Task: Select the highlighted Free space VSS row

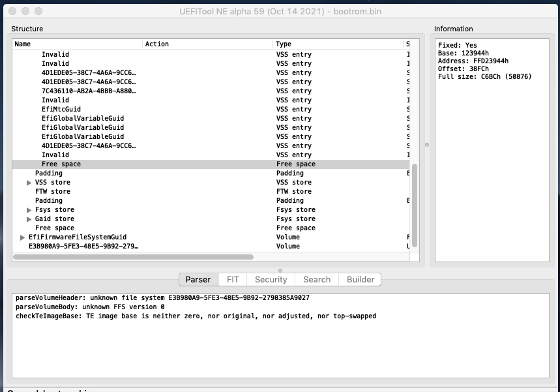Action: [x=211, y=164]
